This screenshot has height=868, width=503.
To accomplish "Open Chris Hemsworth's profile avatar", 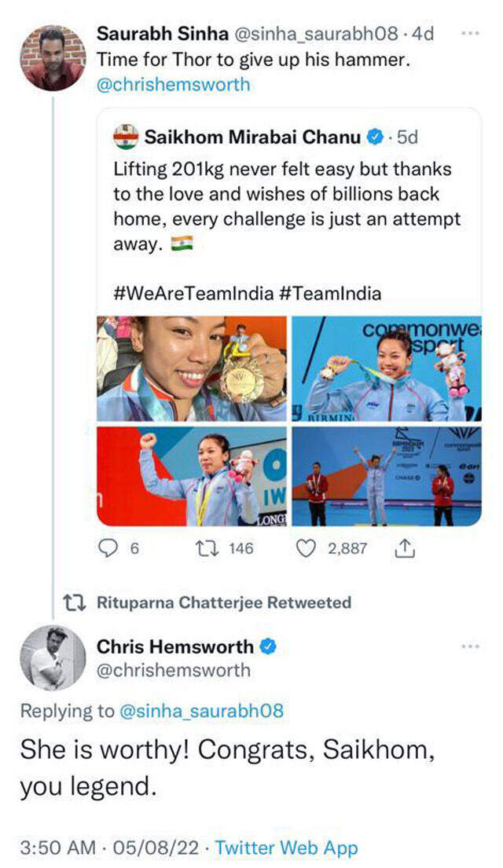I will 53,658.
